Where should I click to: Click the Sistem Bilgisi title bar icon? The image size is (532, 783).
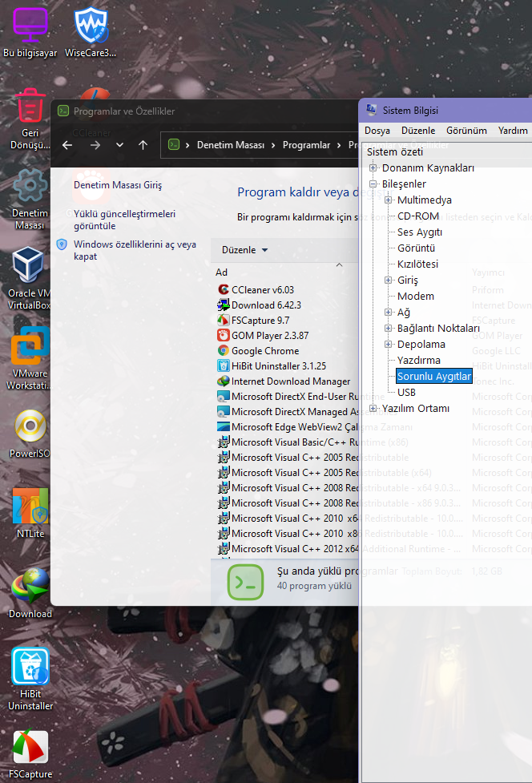click(x=371, y=110)
